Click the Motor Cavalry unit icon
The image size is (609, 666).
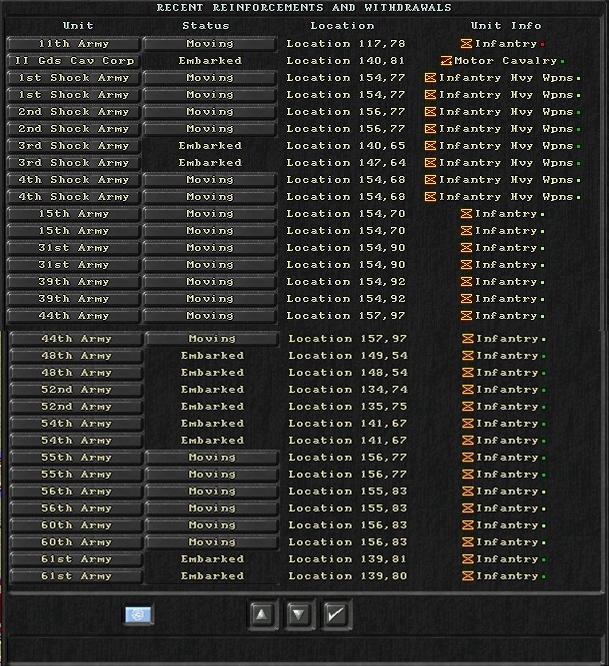pyautogui.click(x=446, y=61)
